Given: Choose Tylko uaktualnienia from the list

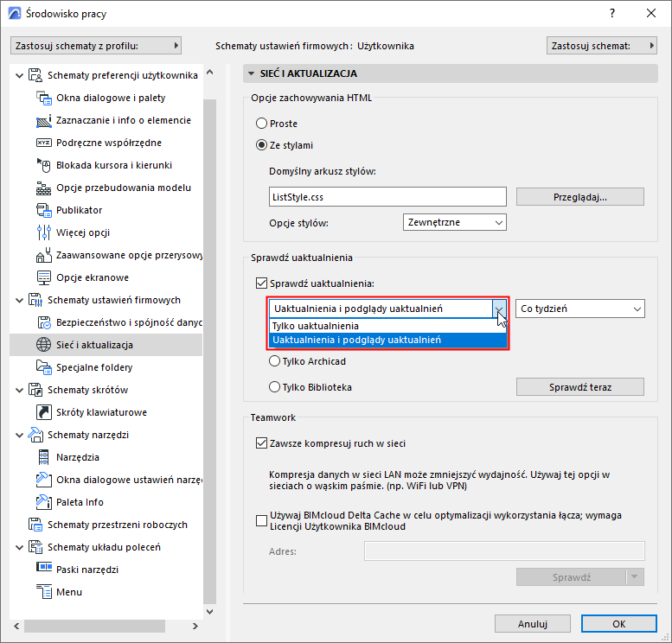Looking at the screenshot, I should click(387, 326).
